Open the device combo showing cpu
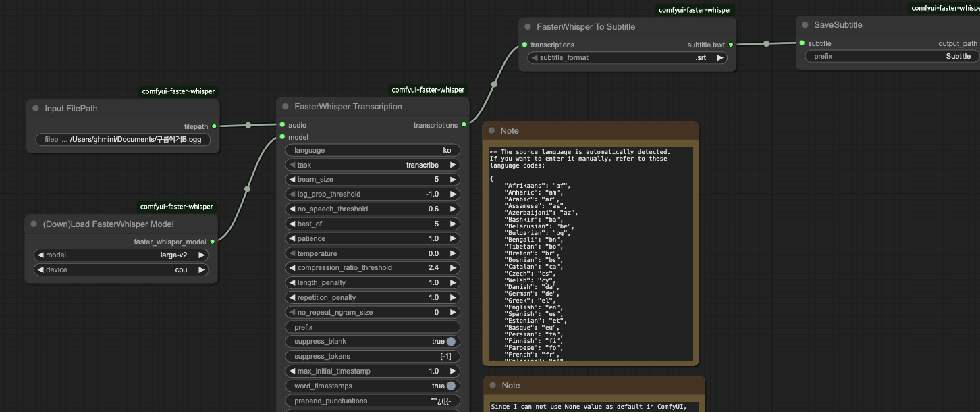The width and height of the screenshot is (980, 412). (121, 270)
